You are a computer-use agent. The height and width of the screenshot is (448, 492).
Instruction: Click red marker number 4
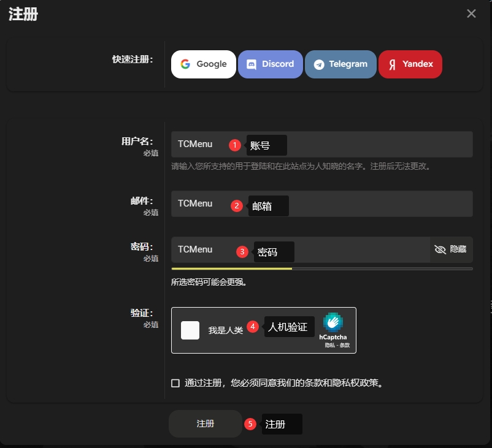point(252,327)
